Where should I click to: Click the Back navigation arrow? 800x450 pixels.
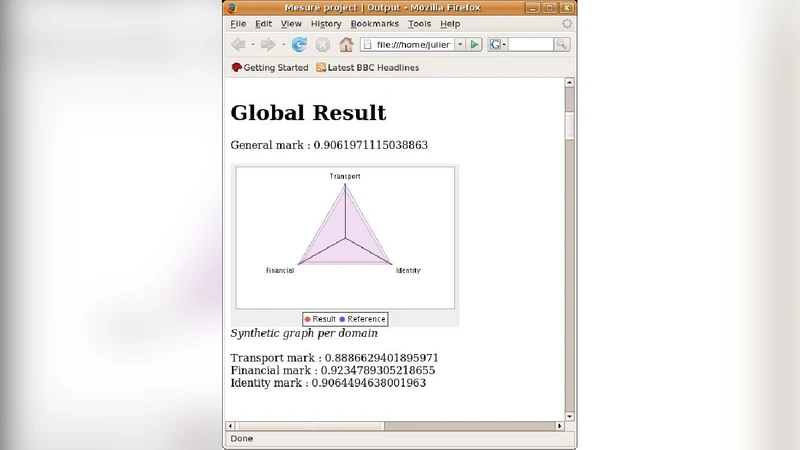(x=237, y=45)
